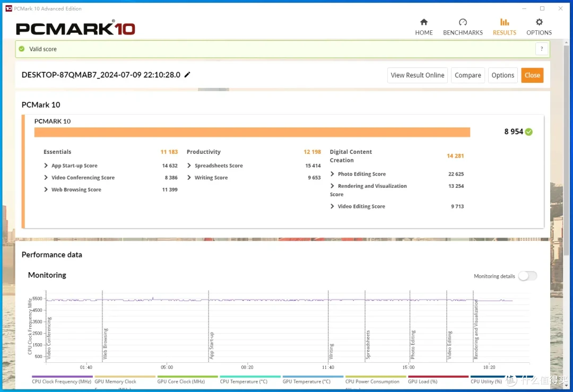Click the Productivity score 12 198

tap(312, 152)
